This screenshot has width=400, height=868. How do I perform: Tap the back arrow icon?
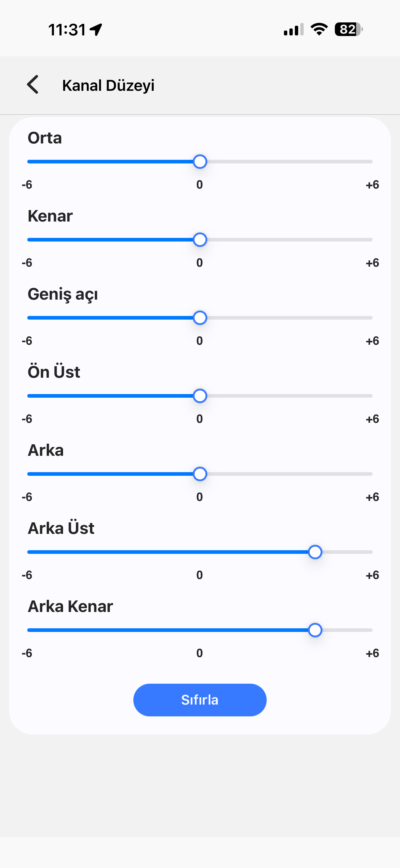pyautogui.click(x=33, y=84)
